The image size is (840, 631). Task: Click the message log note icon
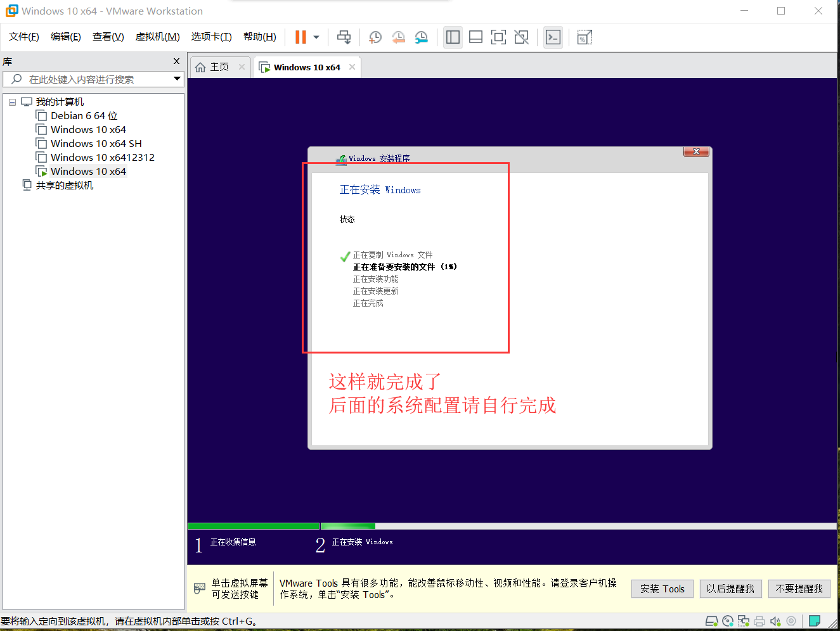point(815,621)
